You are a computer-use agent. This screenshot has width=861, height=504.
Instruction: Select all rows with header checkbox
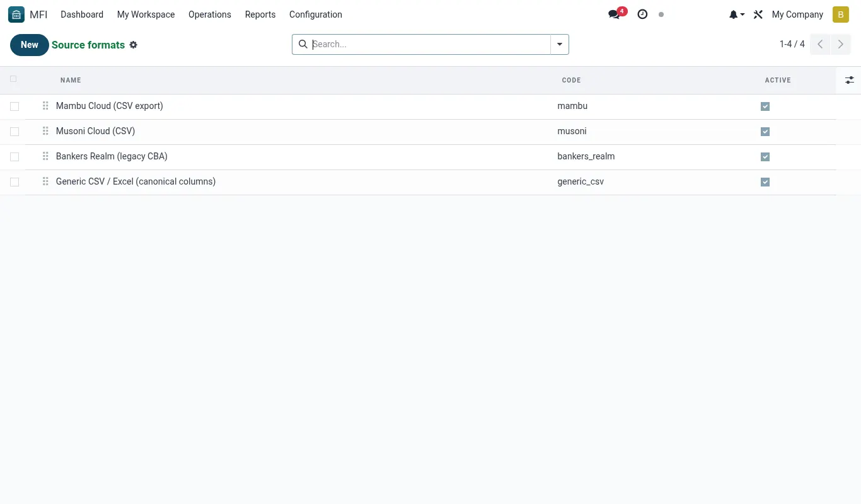pos(13,79)
